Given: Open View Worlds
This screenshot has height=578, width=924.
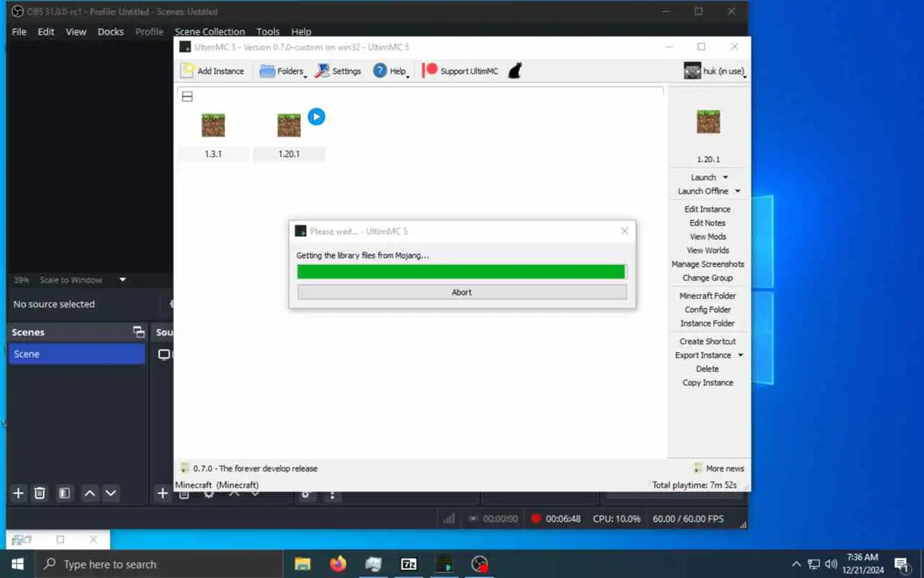Looking at the screenshot, I should point(707,250).
